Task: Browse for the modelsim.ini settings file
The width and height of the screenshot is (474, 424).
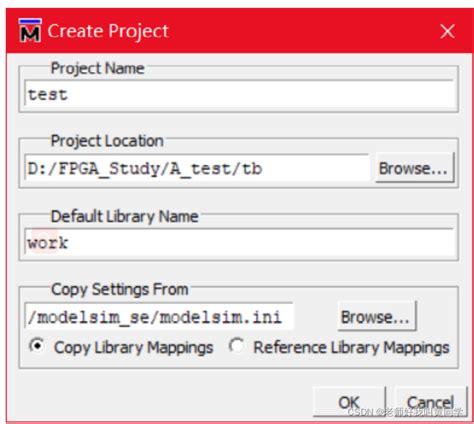Action: click(x=377, y=316)
